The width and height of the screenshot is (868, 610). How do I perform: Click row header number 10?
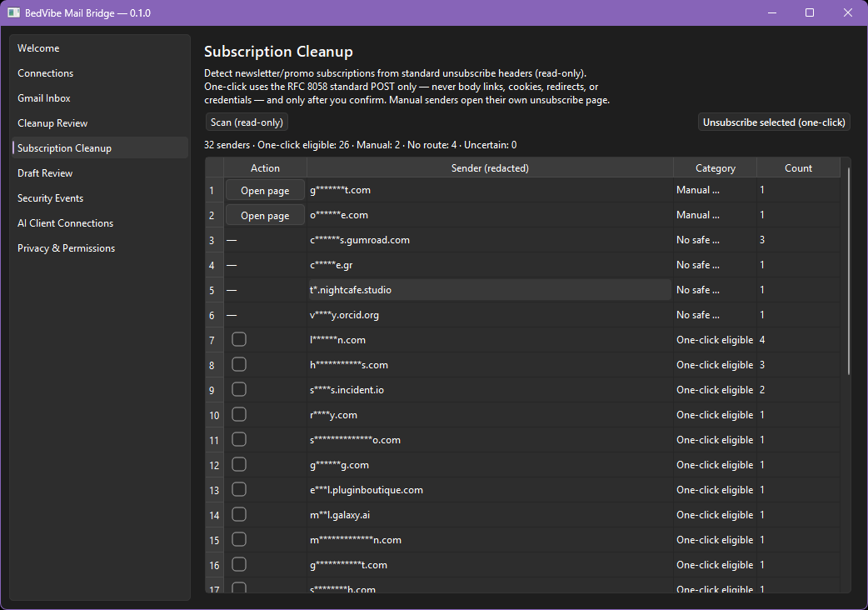214,415
